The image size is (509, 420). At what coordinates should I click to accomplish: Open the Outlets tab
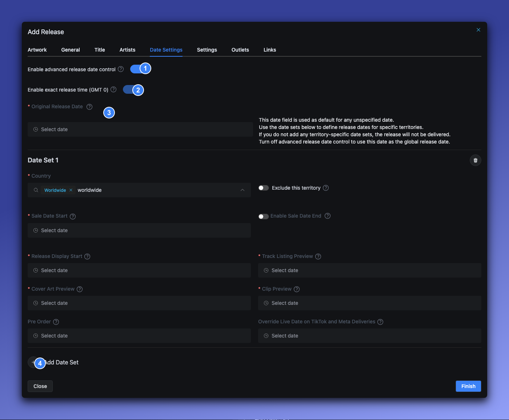(x=240, y=50)
